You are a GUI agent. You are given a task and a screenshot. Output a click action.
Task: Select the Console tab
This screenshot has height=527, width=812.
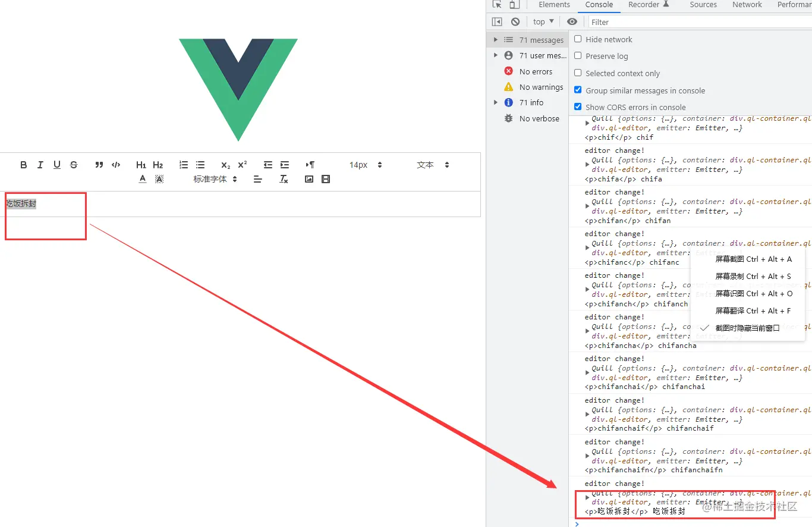point(599,5)
